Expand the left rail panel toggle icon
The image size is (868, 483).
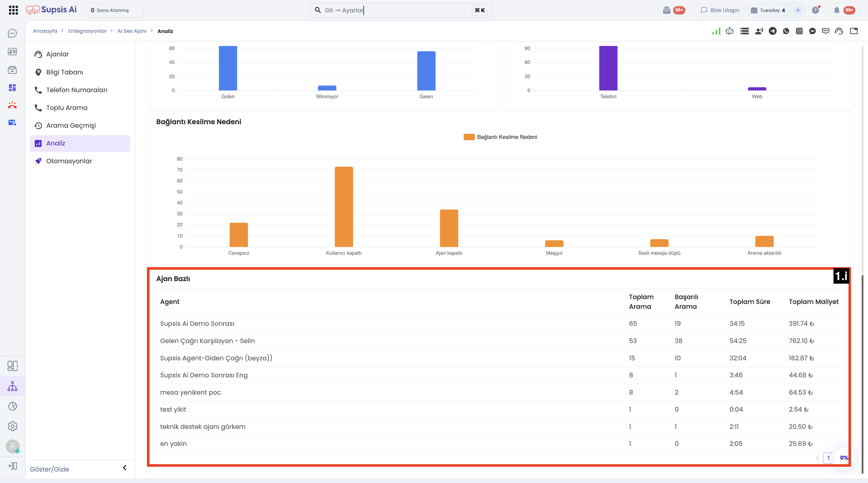(x=12, y=465)
